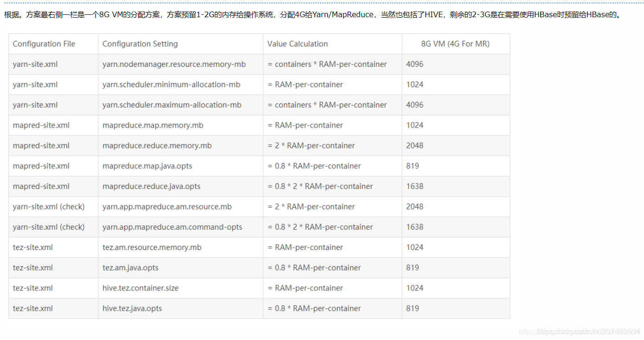Screen dimensions: 644x340
Task: Click tez-site.xml in the hive.tez.container.size row
Action: (x=33, y=288)
